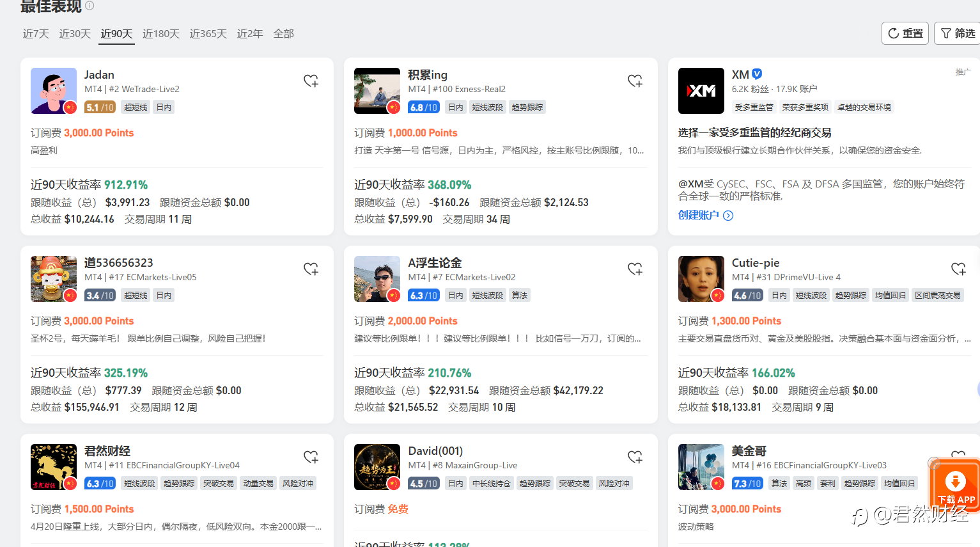
Task: Open the 创建账户 link on XM ad
Action: click(x=705, y=216)
